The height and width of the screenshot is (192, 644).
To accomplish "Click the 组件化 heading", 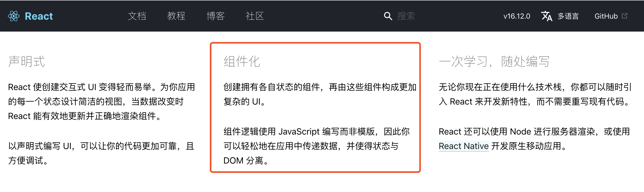I will click(x=242, y=62).
